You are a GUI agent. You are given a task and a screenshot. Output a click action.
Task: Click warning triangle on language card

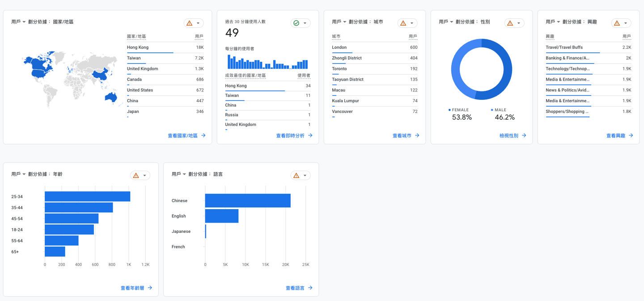297,175
